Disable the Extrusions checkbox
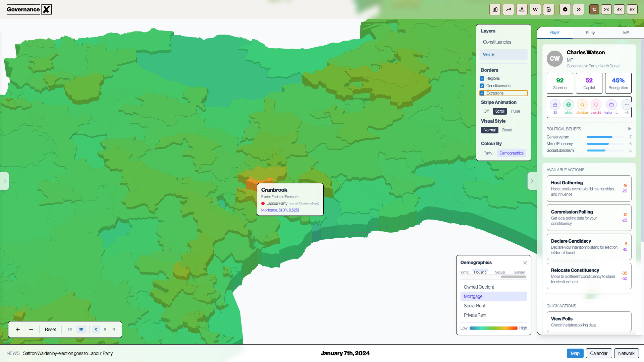This screenshot has height=362, width=644. (482, 93)
